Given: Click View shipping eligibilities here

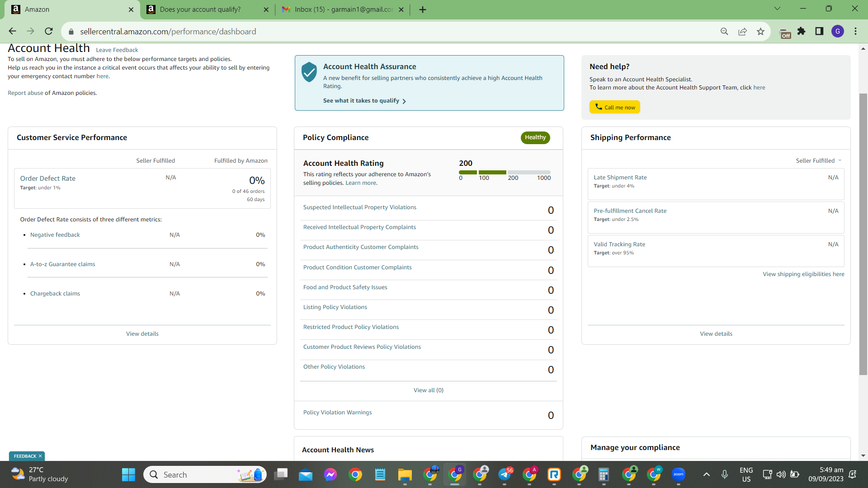Looking at the screenshot, I should click(x=804, y=274).
